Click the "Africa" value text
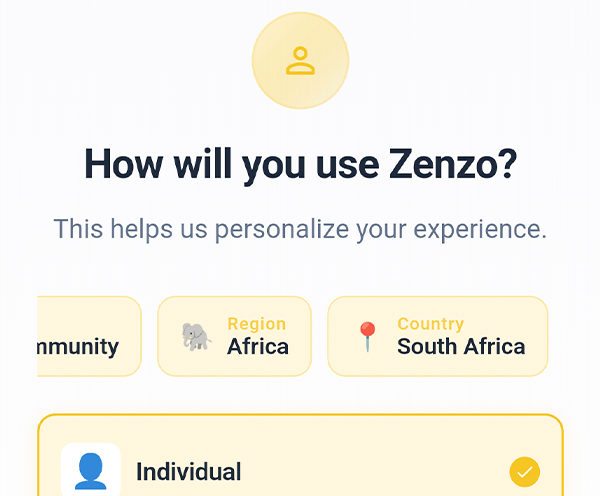This screenshot has width=600, height=496. (258, 347)
